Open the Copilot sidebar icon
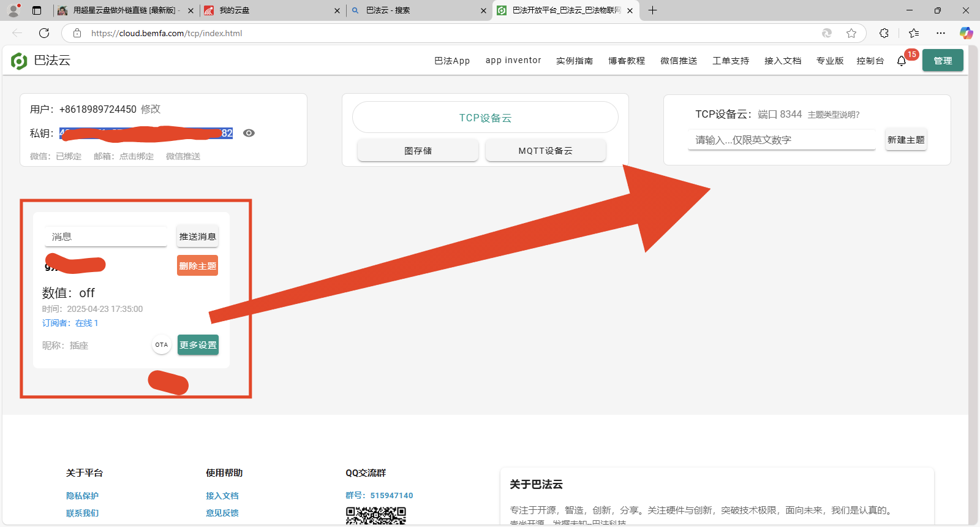 967,33
